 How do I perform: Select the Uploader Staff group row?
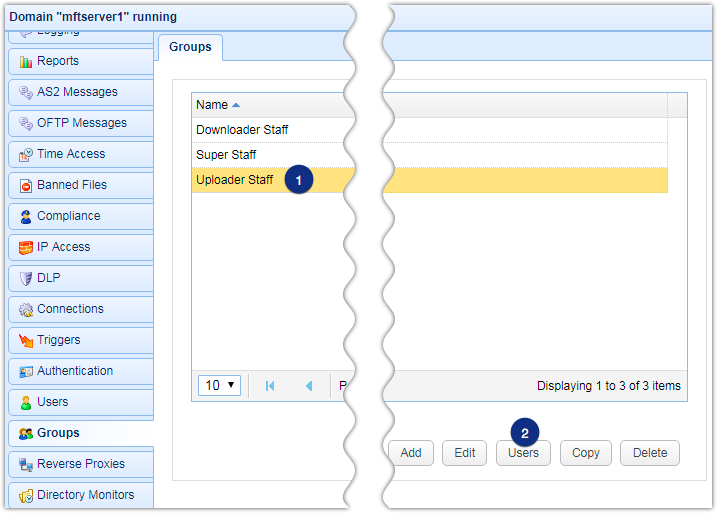tap(430, 180)
